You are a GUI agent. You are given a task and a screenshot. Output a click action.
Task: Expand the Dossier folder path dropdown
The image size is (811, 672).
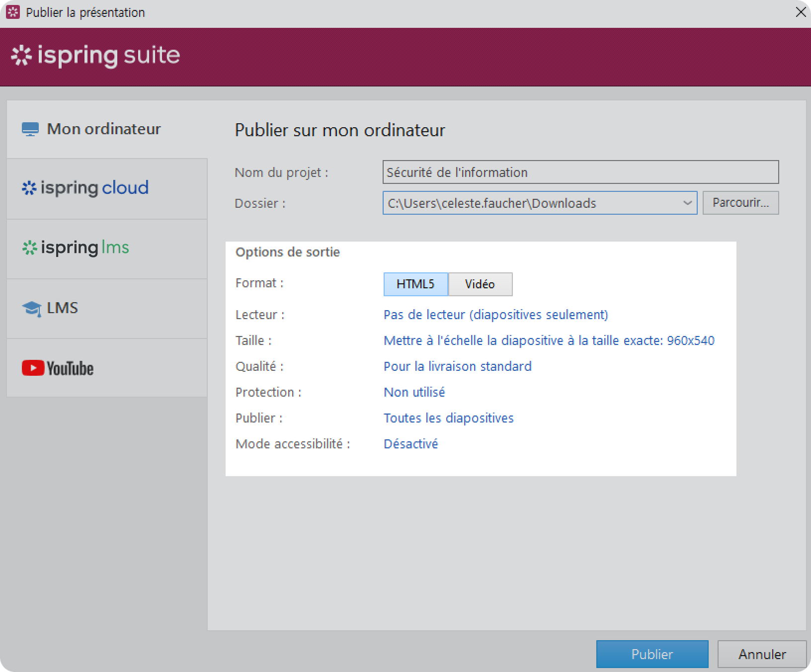coord(687,203)
